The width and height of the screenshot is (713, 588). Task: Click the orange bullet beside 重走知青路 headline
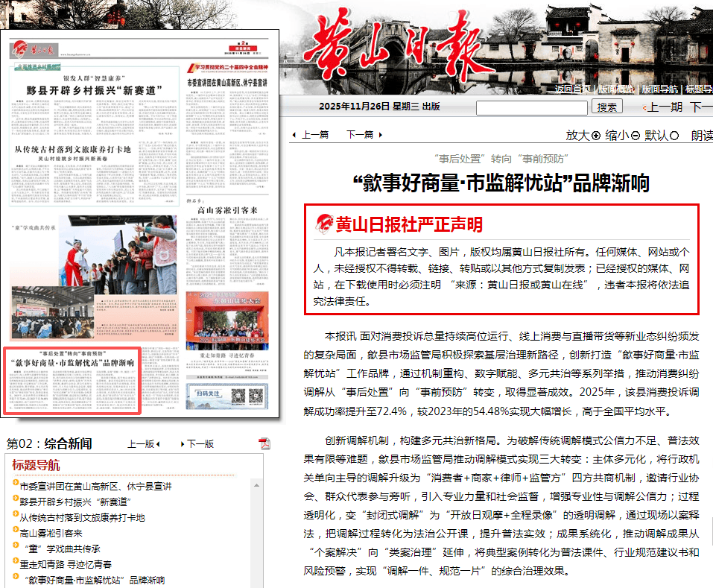(x=16, y=564)
